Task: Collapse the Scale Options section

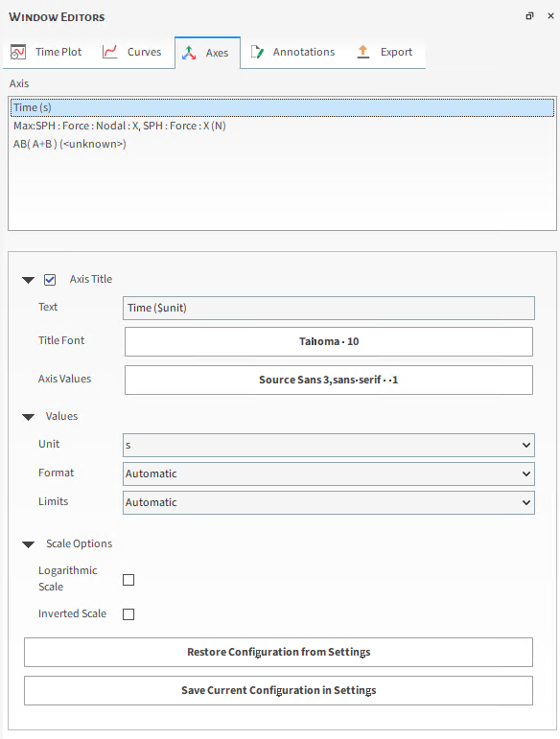Action: tap(28, 544)
